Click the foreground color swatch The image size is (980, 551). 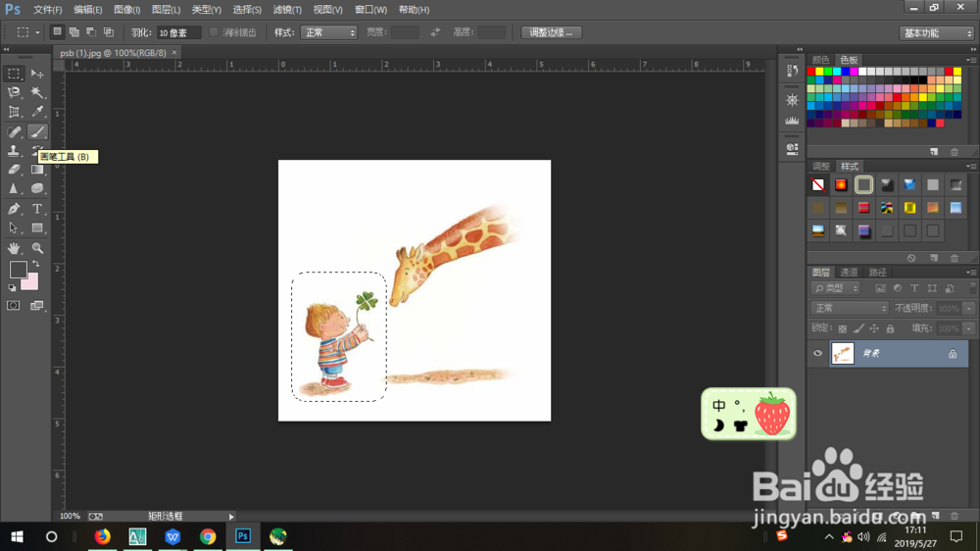pyautogui.click(x=18, y=270)
